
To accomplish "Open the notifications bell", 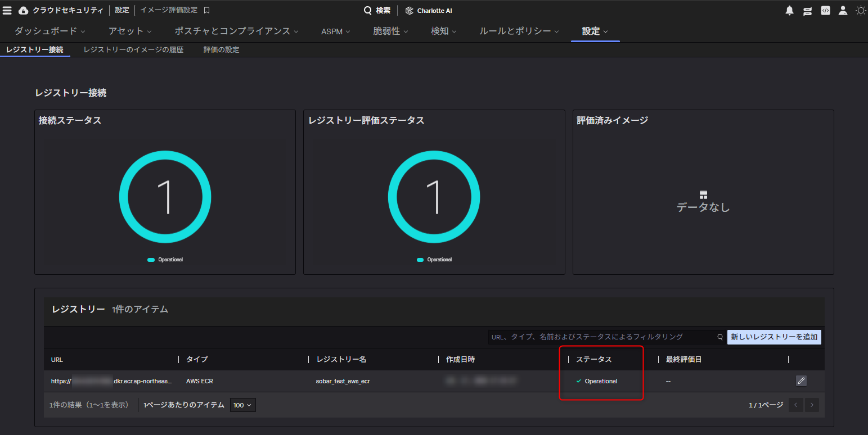I will [789, 10].
